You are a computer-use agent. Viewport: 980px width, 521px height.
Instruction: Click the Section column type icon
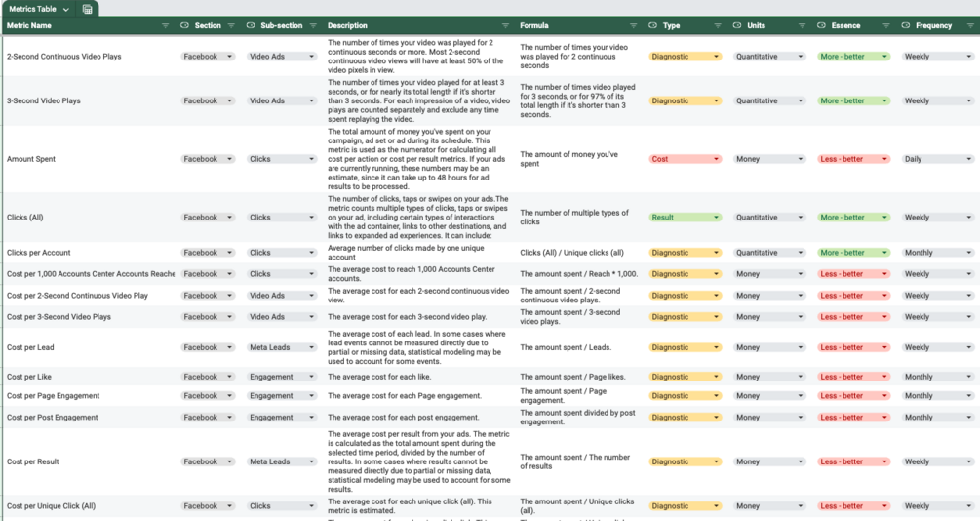(184, 25)
